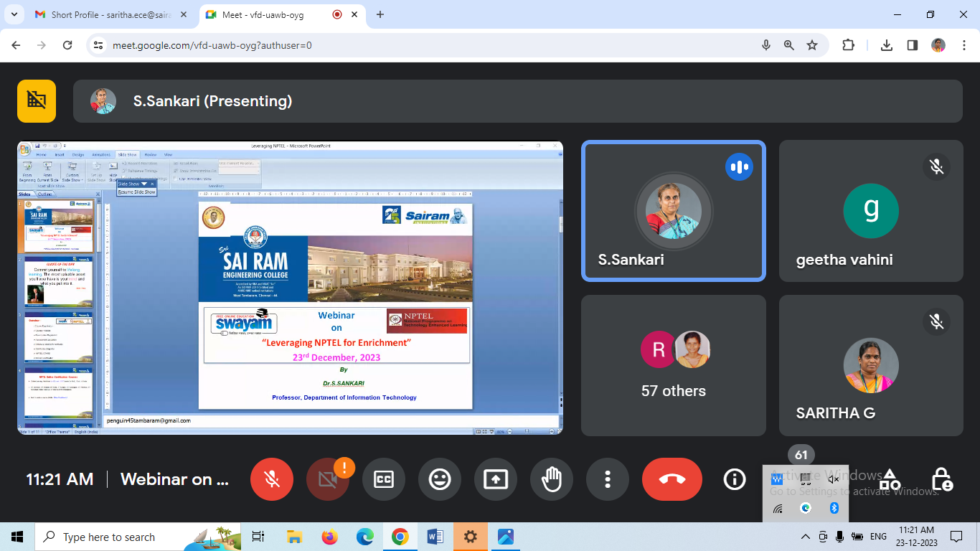
Task: Click the 57 others participant tile
Action: pos(673,365)
